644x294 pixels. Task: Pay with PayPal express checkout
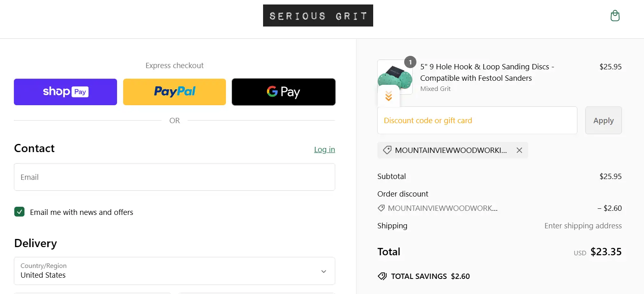click(x=175, y=92)
